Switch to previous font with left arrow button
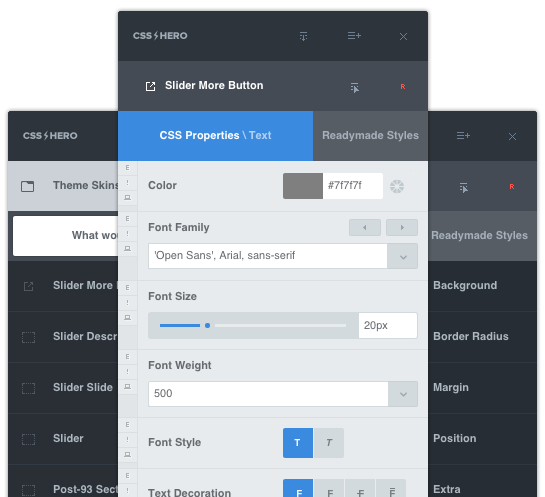Screen dimensions: 545x497 tap(365, 228)
